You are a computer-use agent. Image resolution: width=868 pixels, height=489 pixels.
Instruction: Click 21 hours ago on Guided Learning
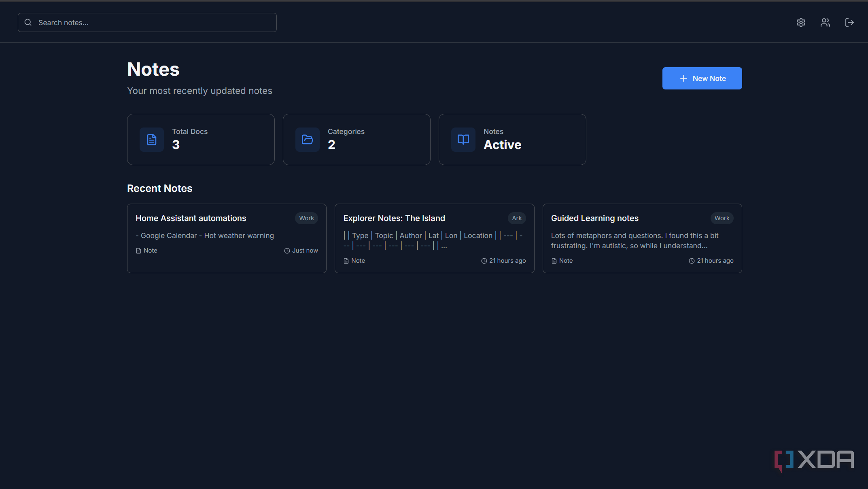pyautogui.click(x=715, y=261)
